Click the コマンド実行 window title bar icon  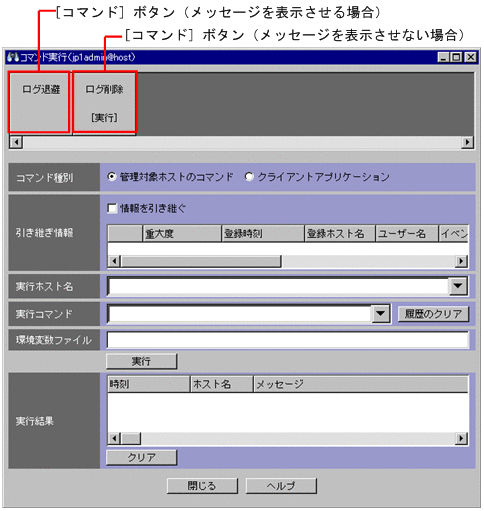(13, 57)
